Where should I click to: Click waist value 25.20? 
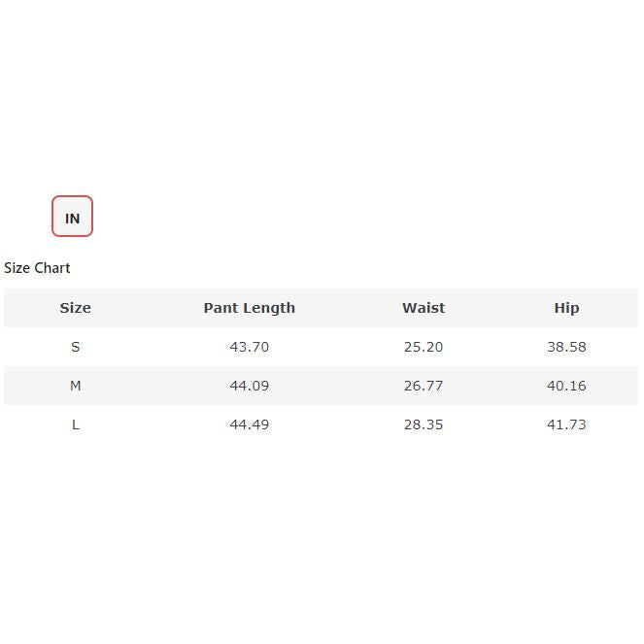pyautogui.click(x=424, y=347)
